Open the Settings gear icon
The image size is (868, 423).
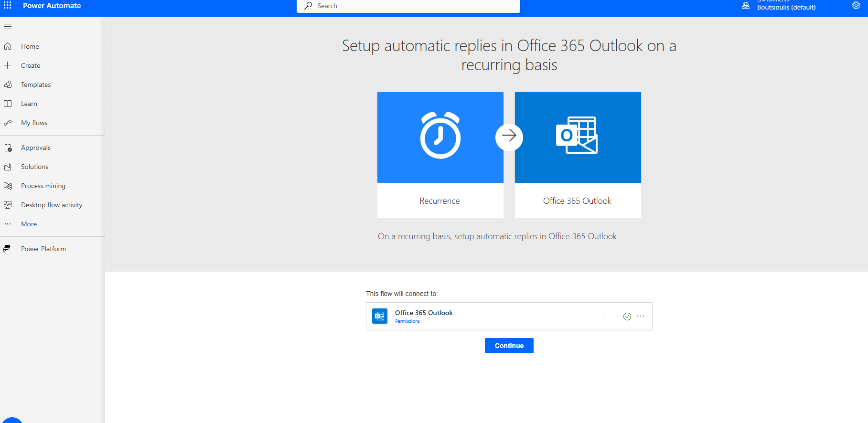pos(856,6)
